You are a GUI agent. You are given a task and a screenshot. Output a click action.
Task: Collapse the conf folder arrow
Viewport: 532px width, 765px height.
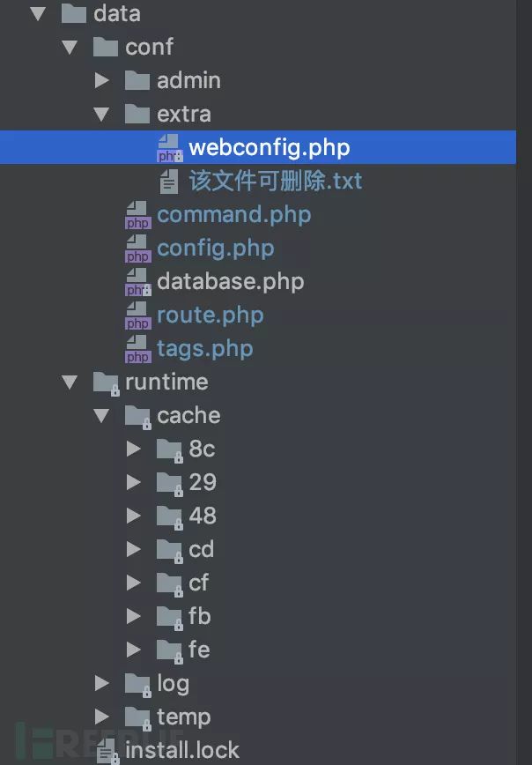70,48
